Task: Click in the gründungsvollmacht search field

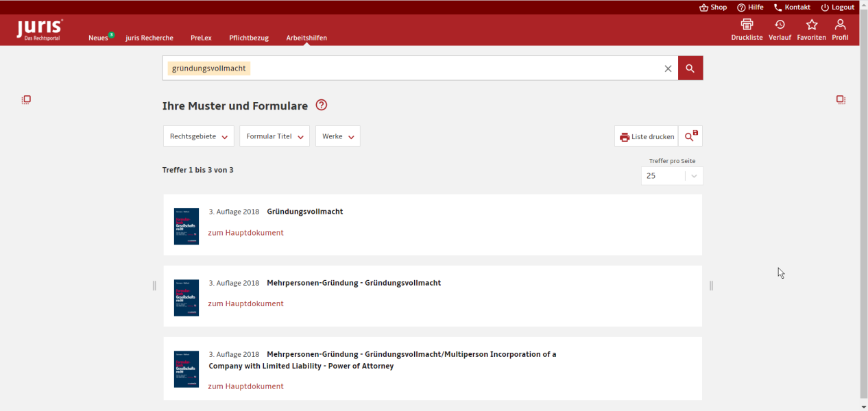Action: pos(446,68)
